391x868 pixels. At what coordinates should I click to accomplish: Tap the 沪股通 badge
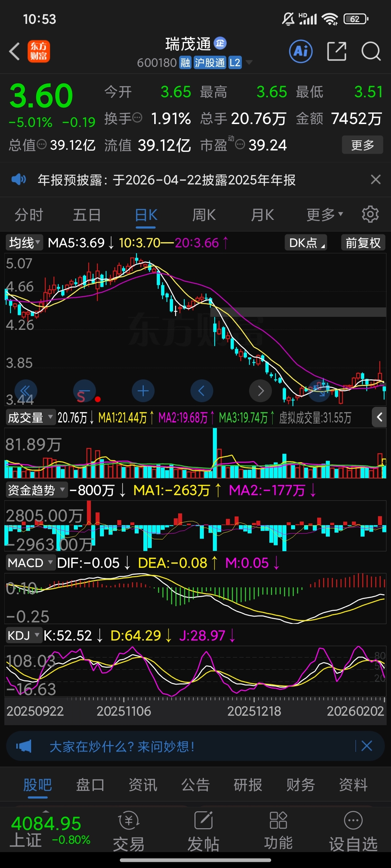[x=210, y=63]
